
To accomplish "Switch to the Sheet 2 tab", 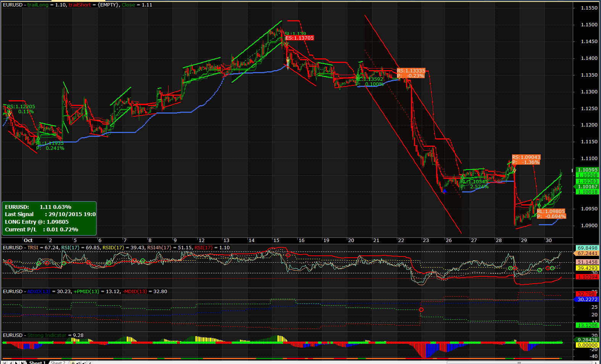I will 58,362.
